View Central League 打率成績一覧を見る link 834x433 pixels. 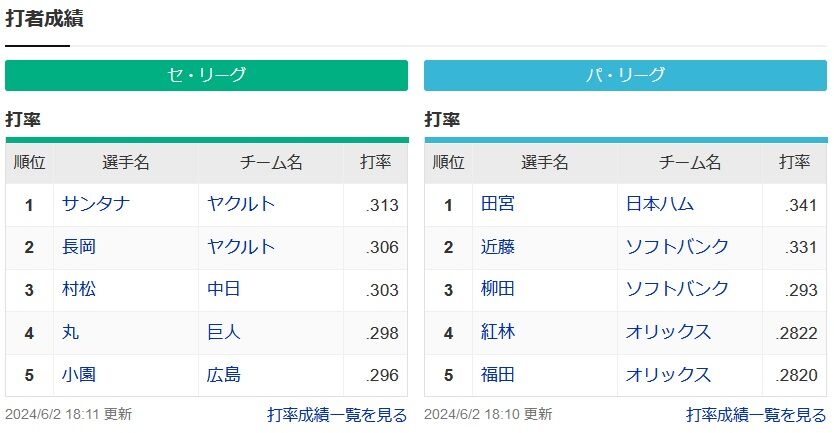[x=337, y=414]
